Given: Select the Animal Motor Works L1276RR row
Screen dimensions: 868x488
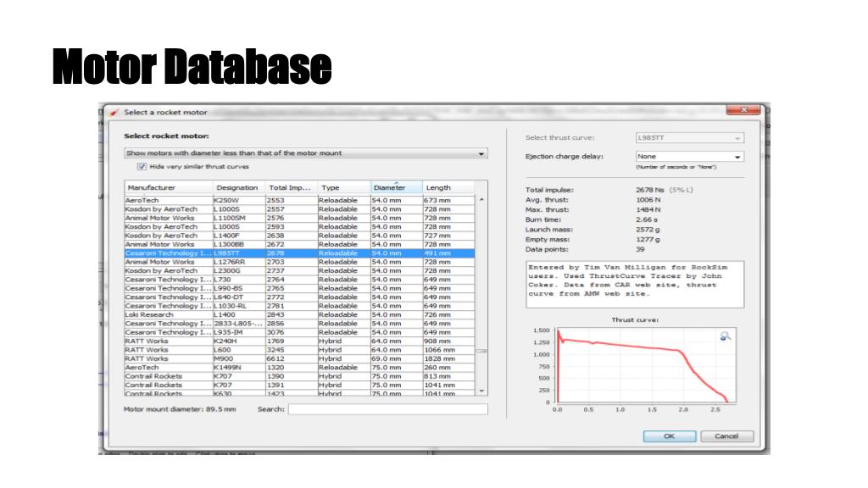Looking at the screenshot, I should (x=299, y=262).
